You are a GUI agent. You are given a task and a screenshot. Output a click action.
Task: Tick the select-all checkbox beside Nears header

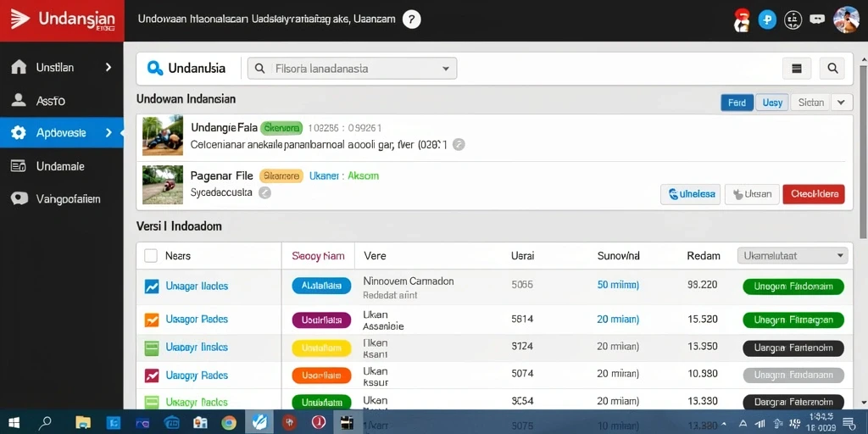click(151, 256)
